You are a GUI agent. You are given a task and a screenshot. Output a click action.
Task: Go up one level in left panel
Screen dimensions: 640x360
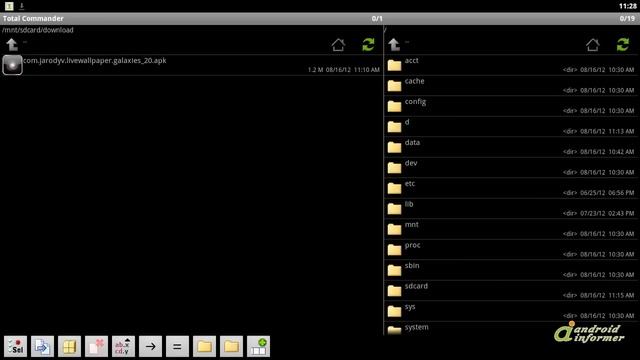12,44
